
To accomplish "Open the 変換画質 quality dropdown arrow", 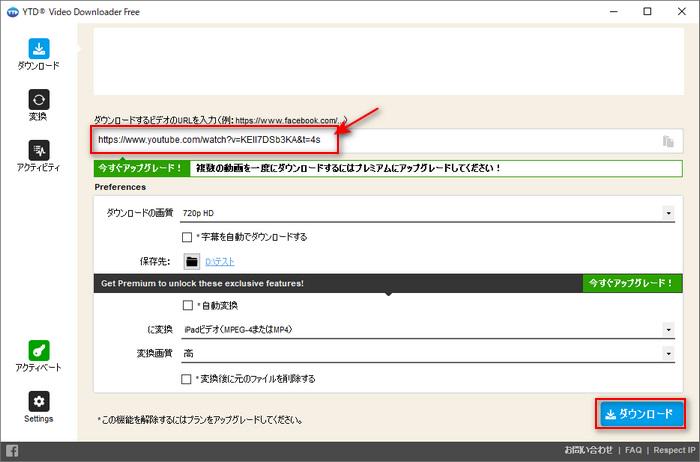I will tap(668, 354).
